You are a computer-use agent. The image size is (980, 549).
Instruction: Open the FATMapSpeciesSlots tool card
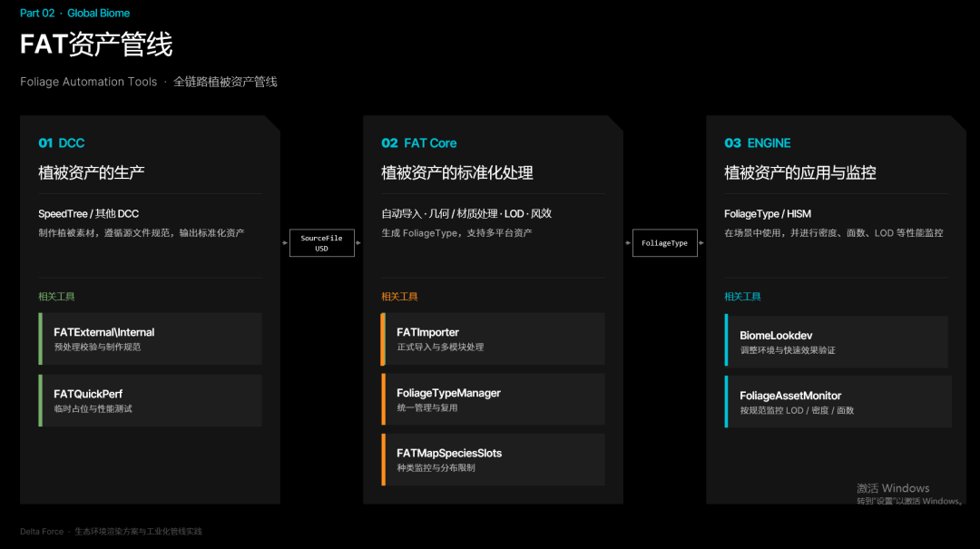pyautogui.click(x=493, y=459)
